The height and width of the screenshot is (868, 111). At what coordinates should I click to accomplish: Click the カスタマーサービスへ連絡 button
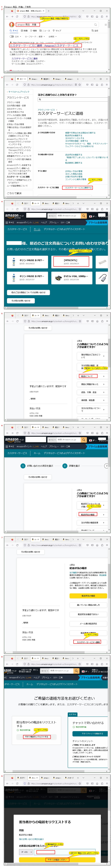tap(88, 642)
